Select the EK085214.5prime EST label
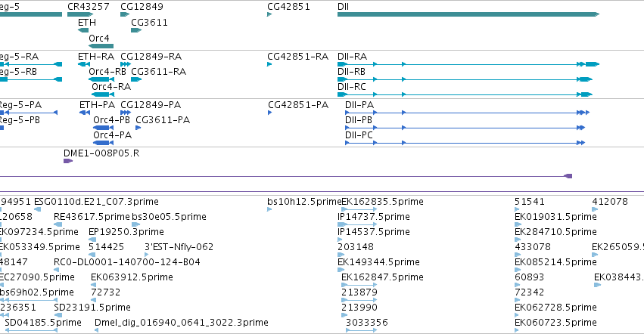This screenshot has height=334, width=644. click(555, 261)
